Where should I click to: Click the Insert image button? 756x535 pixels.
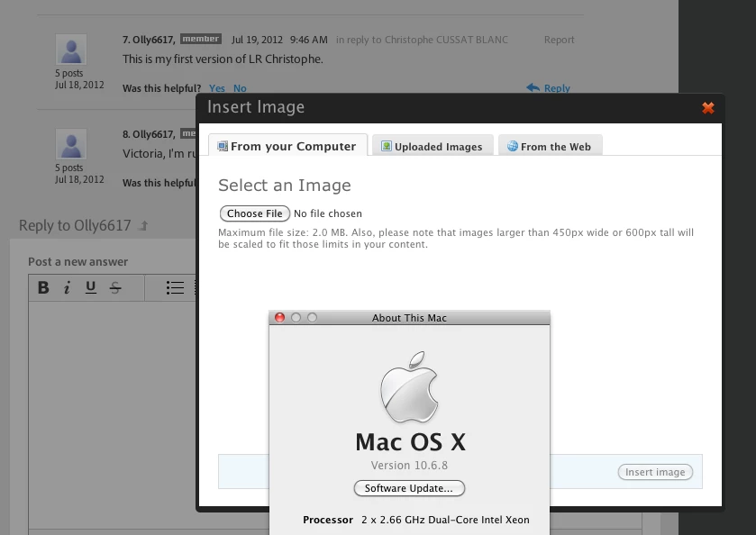point(655,472)
